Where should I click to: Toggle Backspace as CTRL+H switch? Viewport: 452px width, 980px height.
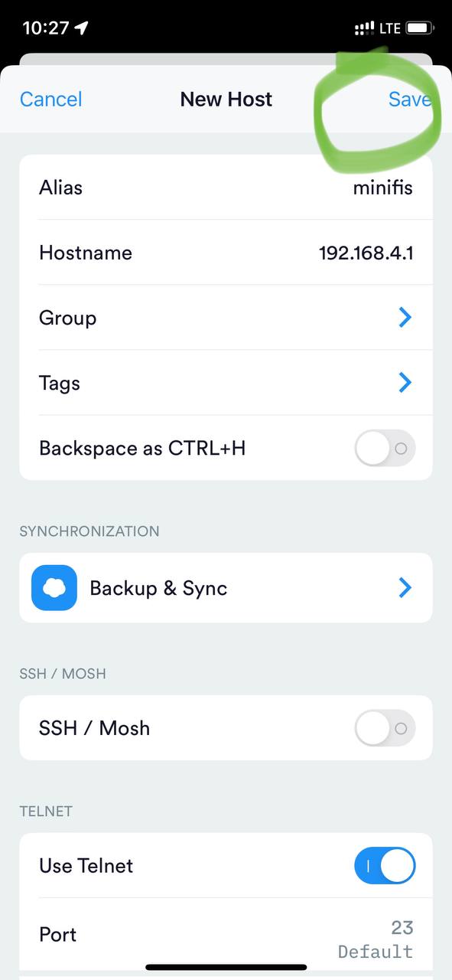pyautogui.click(x=385, y=448)
